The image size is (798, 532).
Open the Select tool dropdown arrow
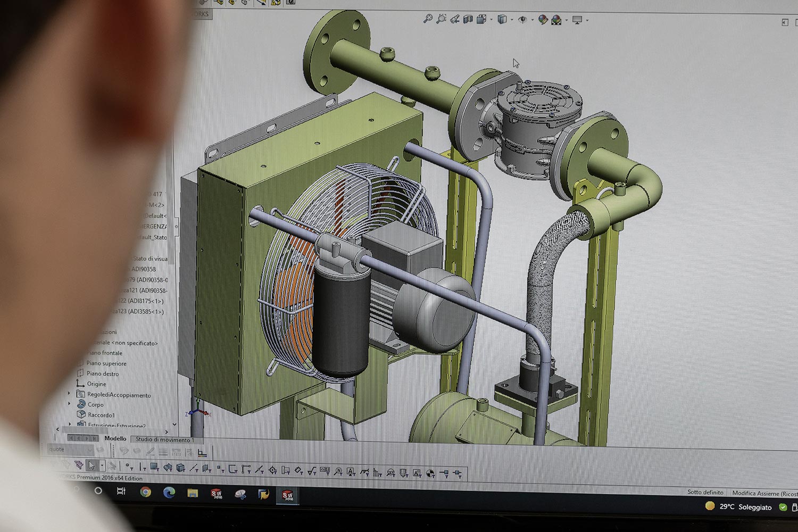pos(102,465)
